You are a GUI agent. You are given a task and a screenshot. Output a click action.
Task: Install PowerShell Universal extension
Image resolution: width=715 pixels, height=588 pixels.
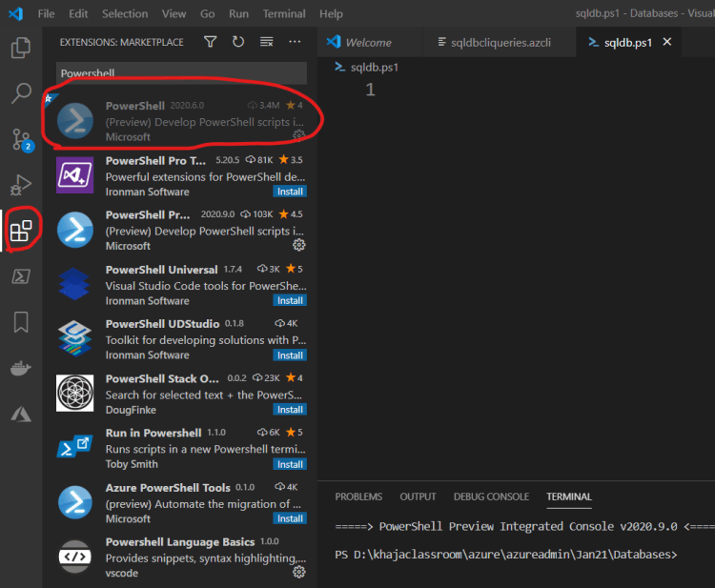pyautogui.click(x=290, y=300)
